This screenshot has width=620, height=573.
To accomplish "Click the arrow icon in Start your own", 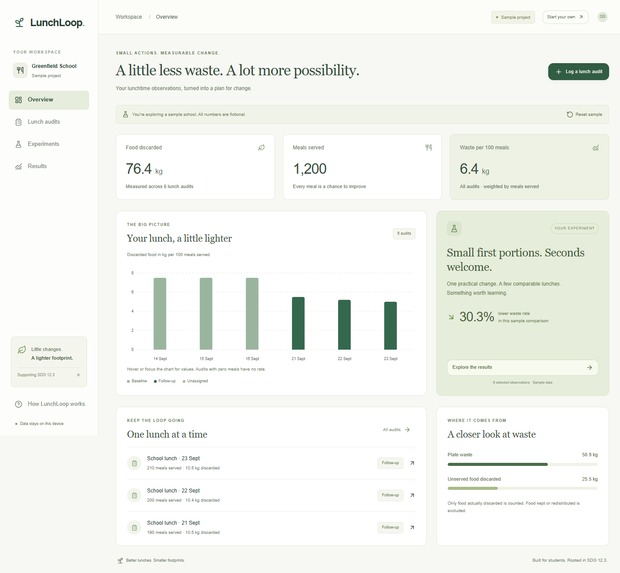I will coord(581,17).
